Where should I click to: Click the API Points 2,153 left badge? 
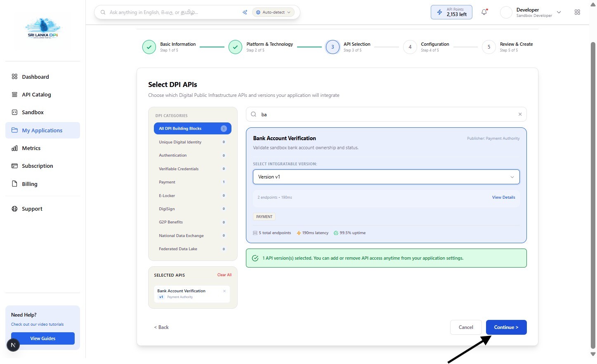point(451,12)
